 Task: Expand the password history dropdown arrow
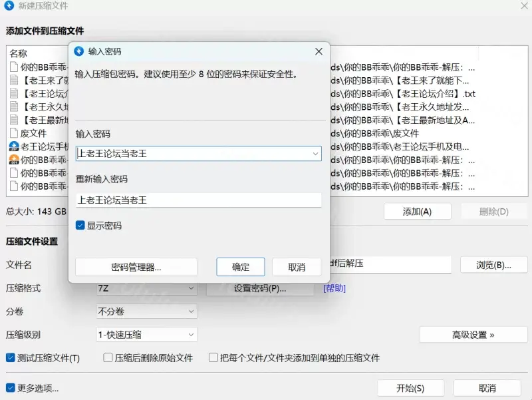point(315,154)
